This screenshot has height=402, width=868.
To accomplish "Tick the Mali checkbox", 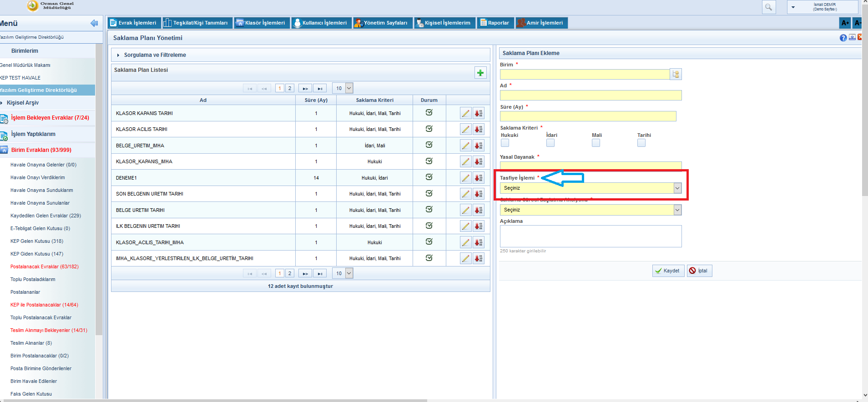I will click(x=595, y=143).
